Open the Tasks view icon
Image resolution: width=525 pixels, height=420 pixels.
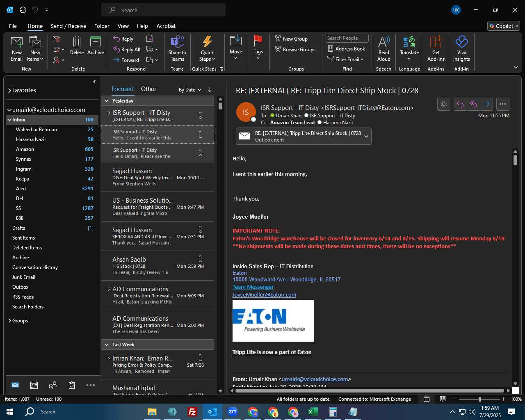72,385
